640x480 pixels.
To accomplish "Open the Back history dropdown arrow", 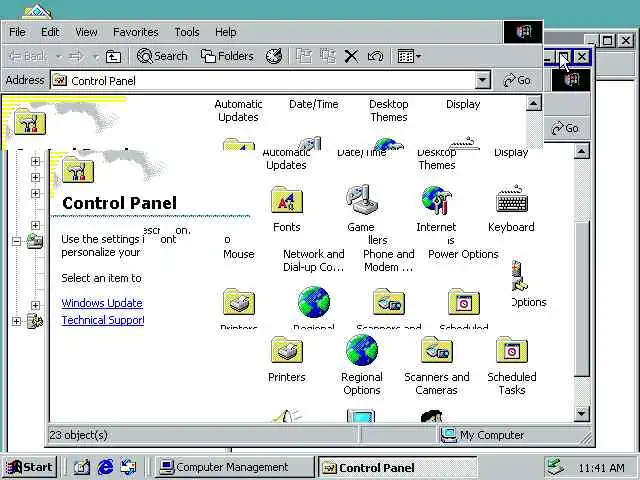I will pyautogui.click(x=59, y=56).
